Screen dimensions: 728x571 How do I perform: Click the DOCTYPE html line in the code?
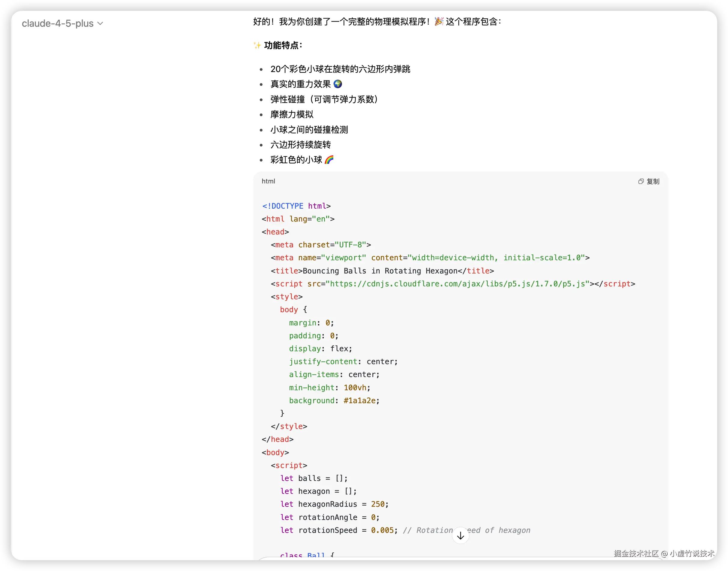point(296,206)
